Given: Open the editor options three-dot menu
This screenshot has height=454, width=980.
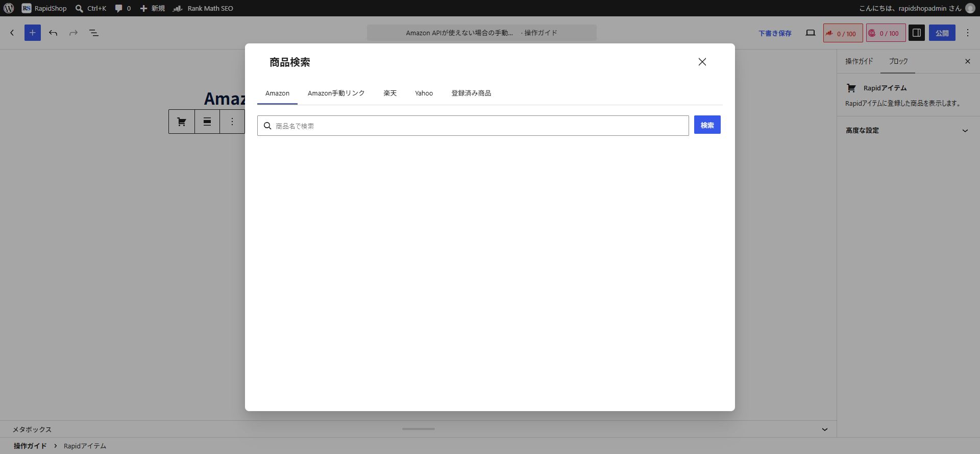Looking at the screenshot, I should point(968,33).
